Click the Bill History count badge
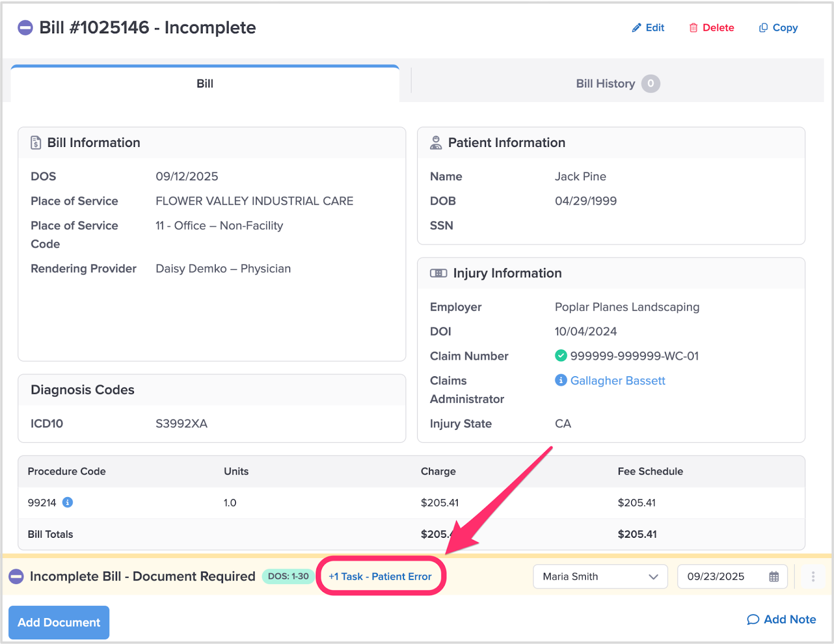This screenshot has width=834, height=644. coord(651,84)
